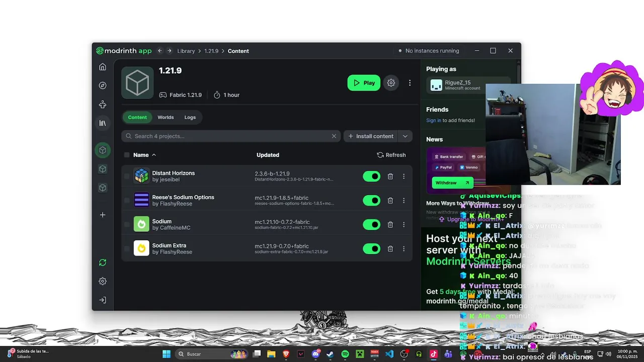644x362 pixels.
Task: Go forward with the right navigation arrow
Action: [170, 51]
